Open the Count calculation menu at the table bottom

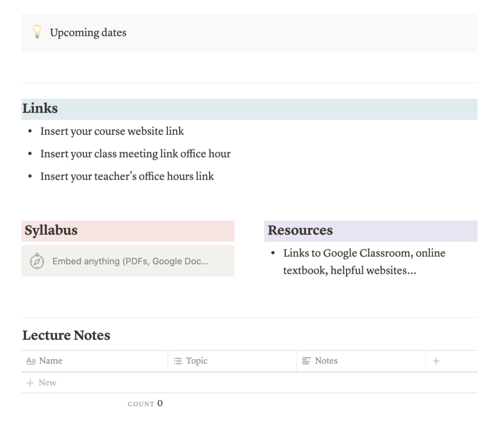point(145,403)
